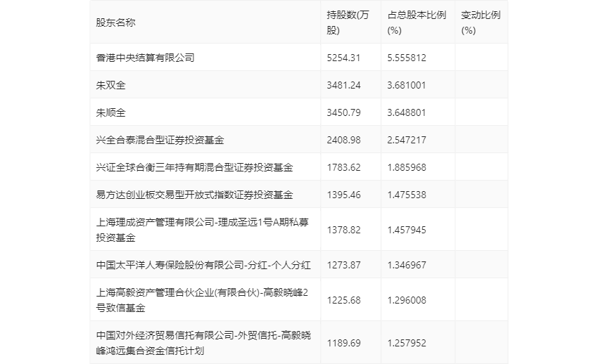Select the percentage 1.296008

click(407, 300)
